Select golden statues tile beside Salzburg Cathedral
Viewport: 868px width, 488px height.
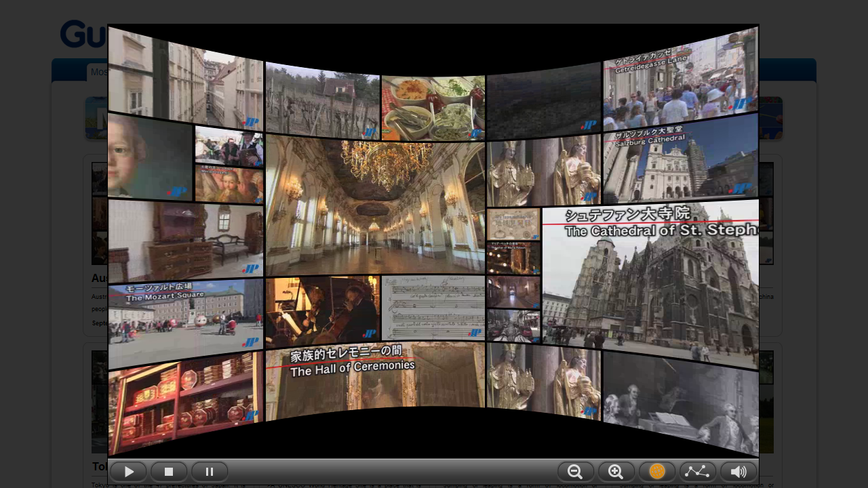(544, 171)
